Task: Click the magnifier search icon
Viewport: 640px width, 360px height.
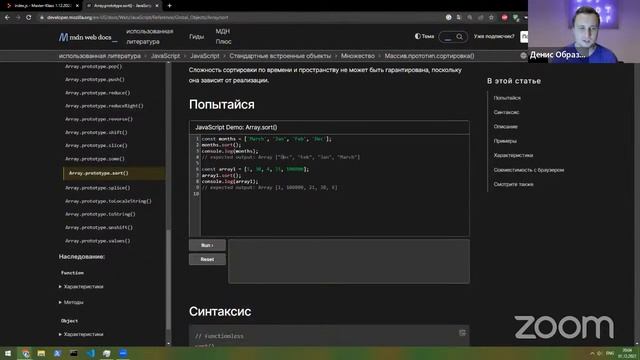Action: 460,37
